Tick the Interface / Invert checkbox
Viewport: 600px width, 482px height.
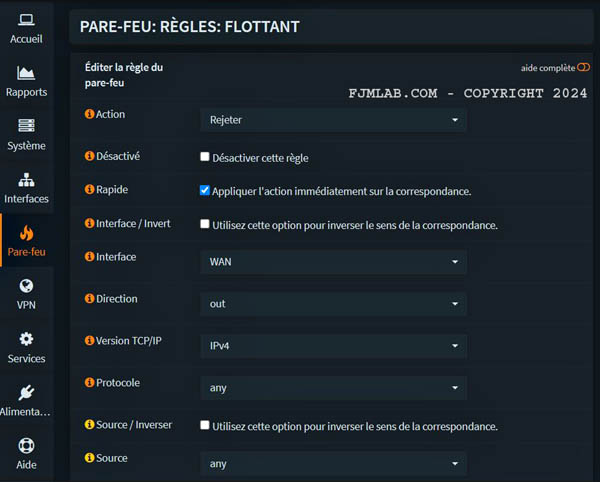205,224
